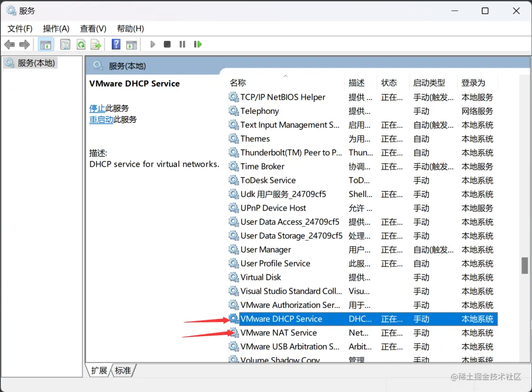Select User Data Storage_24709cf5 row
This screenshot has width=532, height=392.
click(363, 236)
